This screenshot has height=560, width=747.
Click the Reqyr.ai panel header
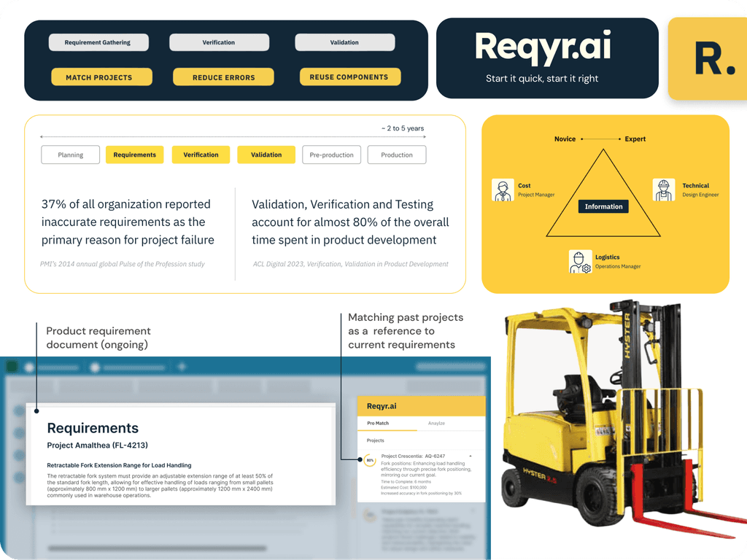pos(421,406)
